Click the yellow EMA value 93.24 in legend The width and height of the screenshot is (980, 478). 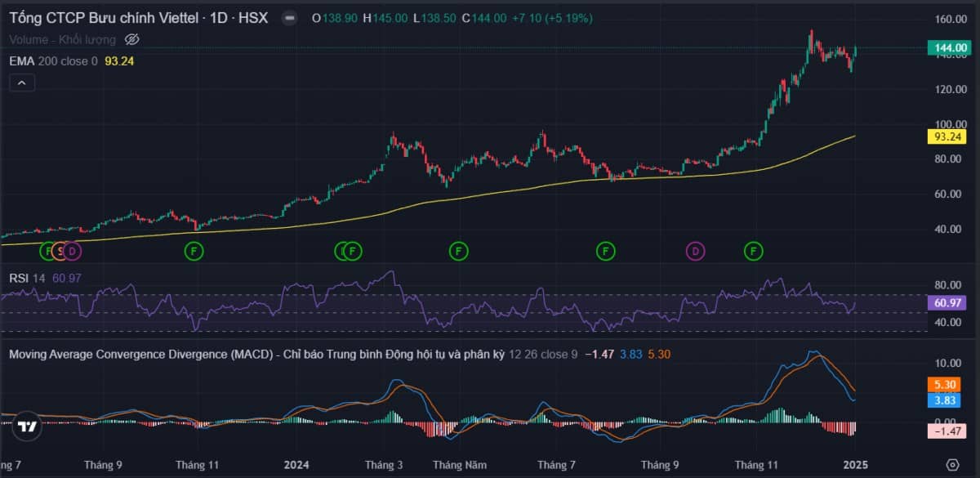click(120, 60)
